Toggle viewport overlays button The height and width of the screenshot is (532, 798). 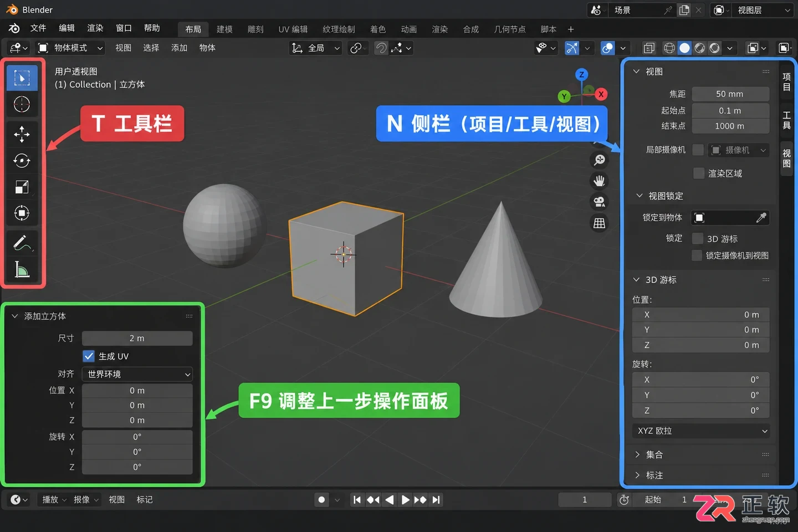pos(608,48)
